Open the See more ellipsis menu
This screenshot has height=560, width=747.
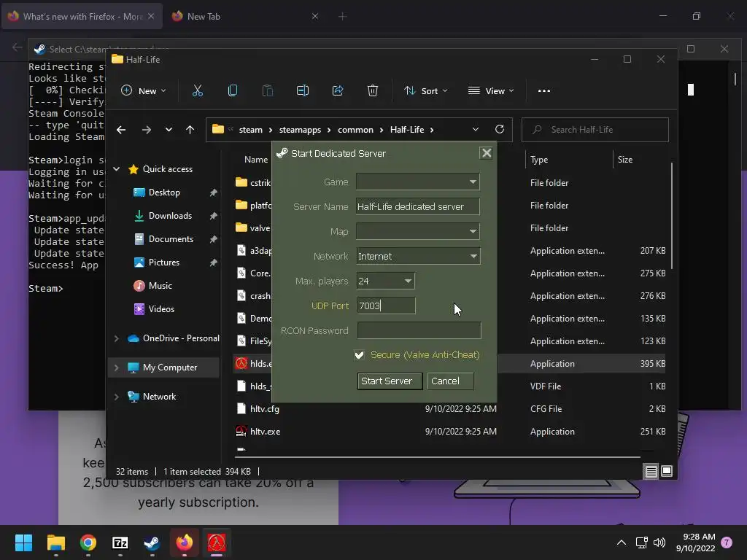[544, 91]
